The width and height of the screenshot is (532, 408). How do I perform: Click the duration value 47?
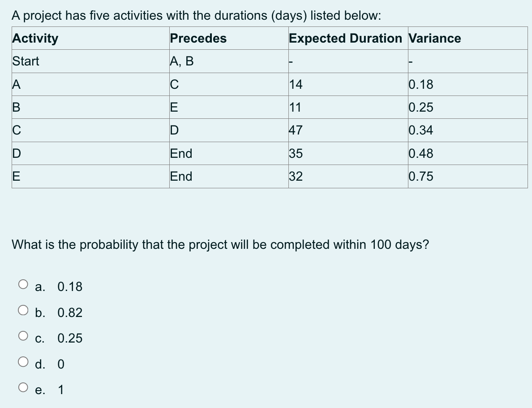tap(296, 130)
